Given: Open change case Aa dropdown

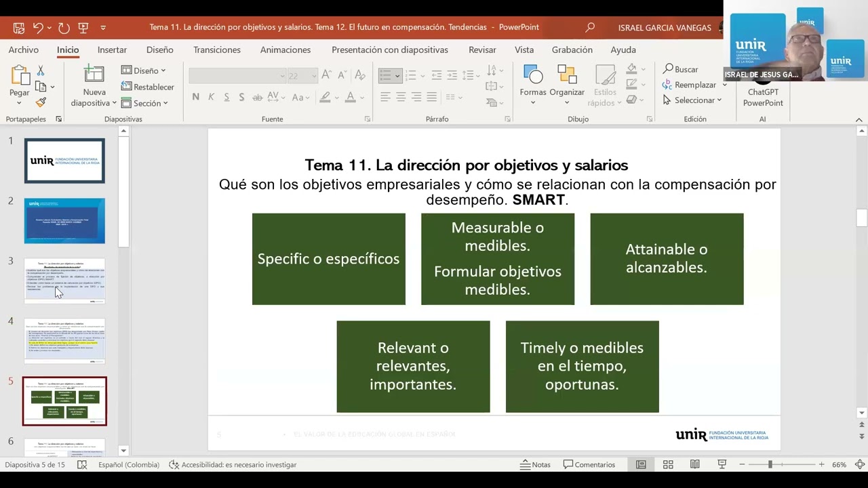Looking at the screenshot, I should coord(300,97).
